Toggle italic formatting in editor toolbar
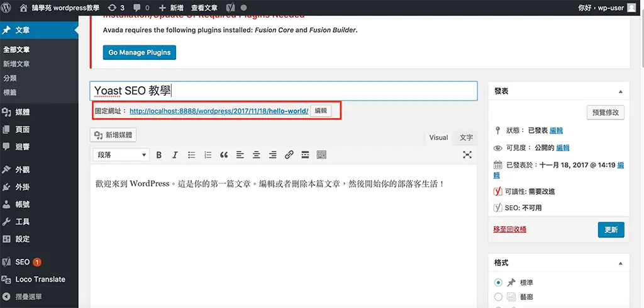 175,154
